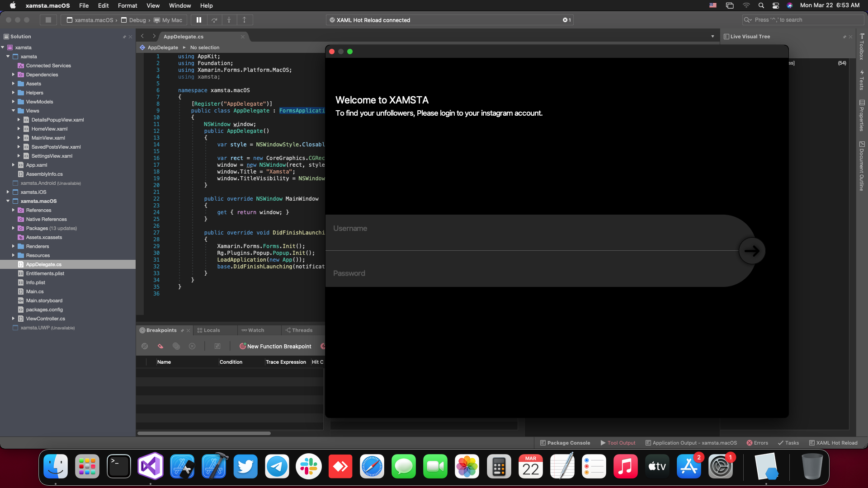The height and width of the screenshot is (488, 868).
Task: Toggle the Document Outline panel
Action: pyautogui.click(x=862, y=166)
